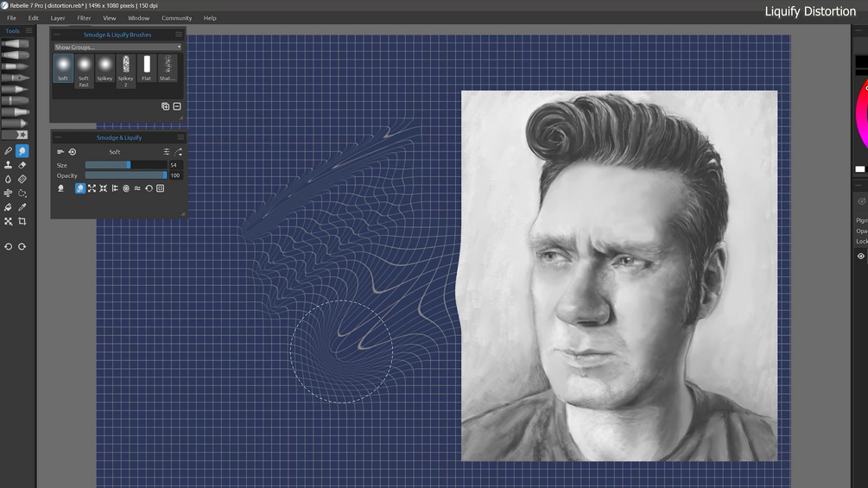Toggle Liquify move mode icon
The image size is (868, 488).
80,188
